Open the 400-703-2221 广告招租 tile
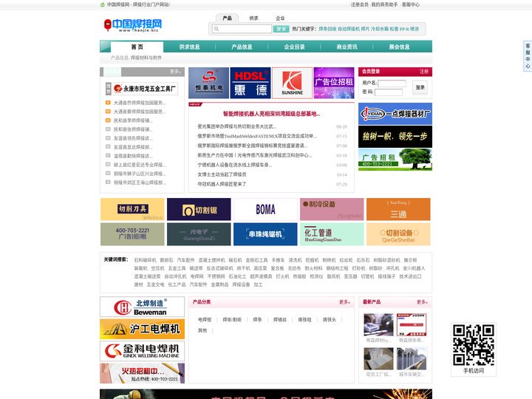The image size is (532, 399). 132,234
